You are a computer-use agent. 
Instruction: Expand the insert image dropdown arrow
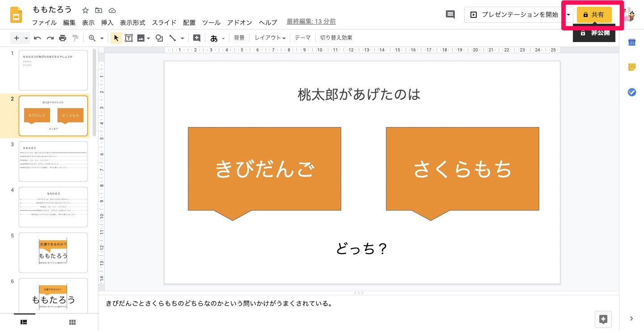148,38
